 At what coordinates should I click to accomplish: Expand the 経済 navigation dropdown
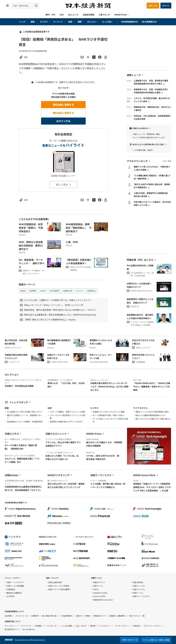[x=71, y=22]
